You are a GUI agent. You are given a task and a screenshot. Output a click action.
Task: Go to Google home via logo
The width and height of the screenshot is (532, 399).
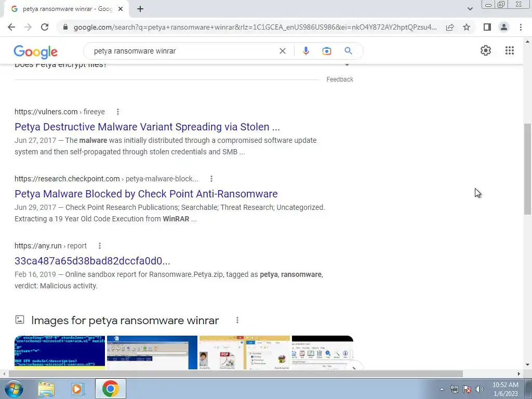36,51
